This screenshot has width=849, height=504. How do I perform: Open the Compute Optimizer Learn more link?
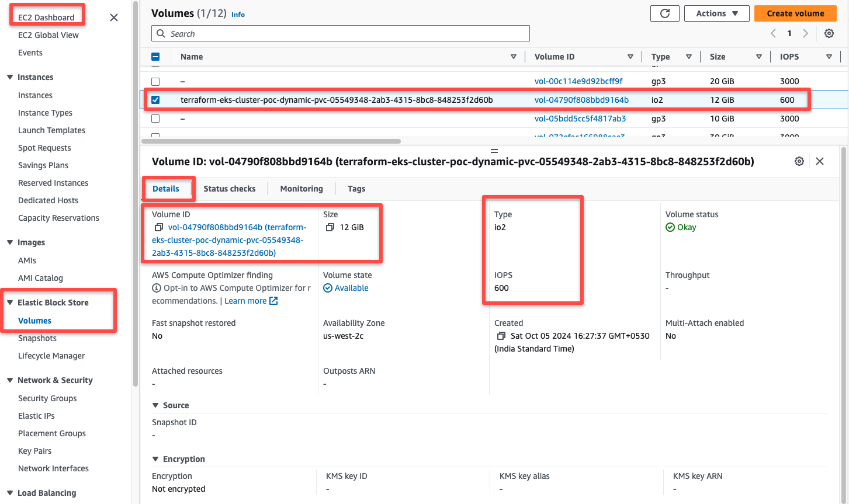click(x=246, y=301)
